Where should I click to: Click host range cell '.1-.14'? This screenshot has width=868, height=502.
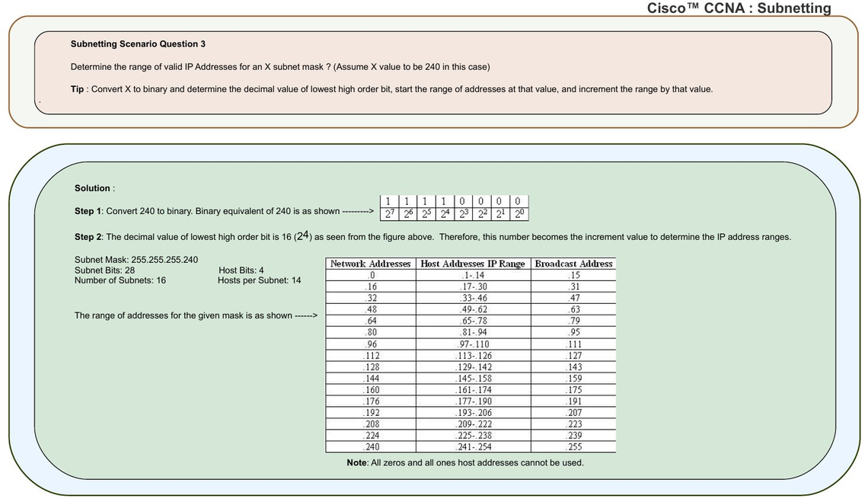(x=474, y=276)
